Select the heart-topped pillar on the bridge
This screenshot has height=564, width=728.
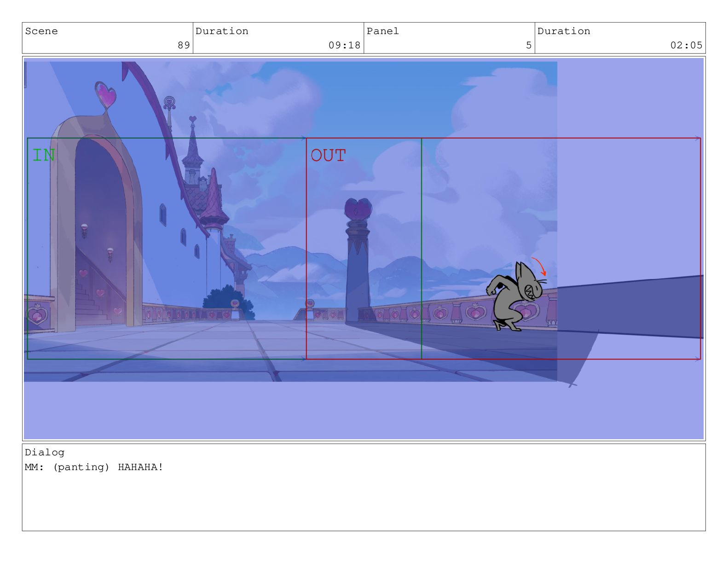(358, 260)
